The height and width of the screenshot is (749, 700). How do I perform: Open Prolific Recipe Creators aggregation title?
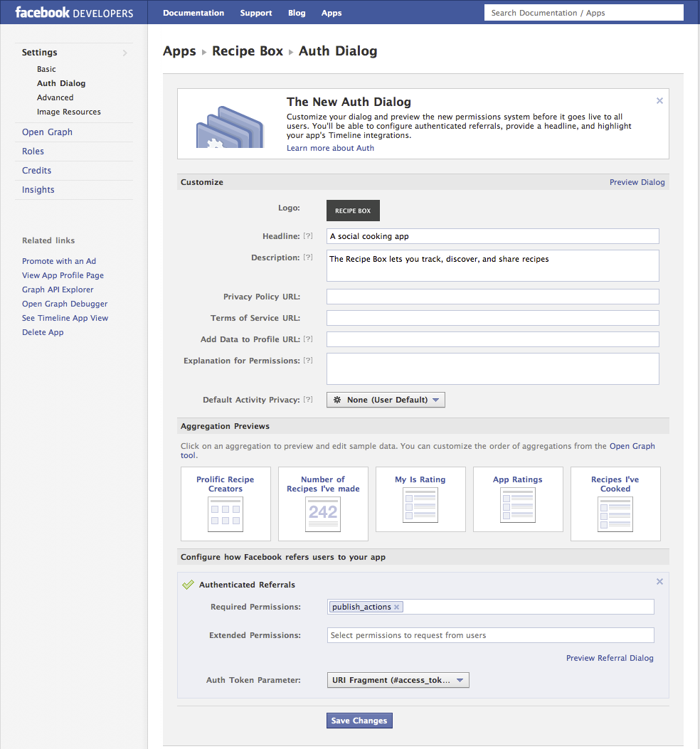tap(226, 484)
